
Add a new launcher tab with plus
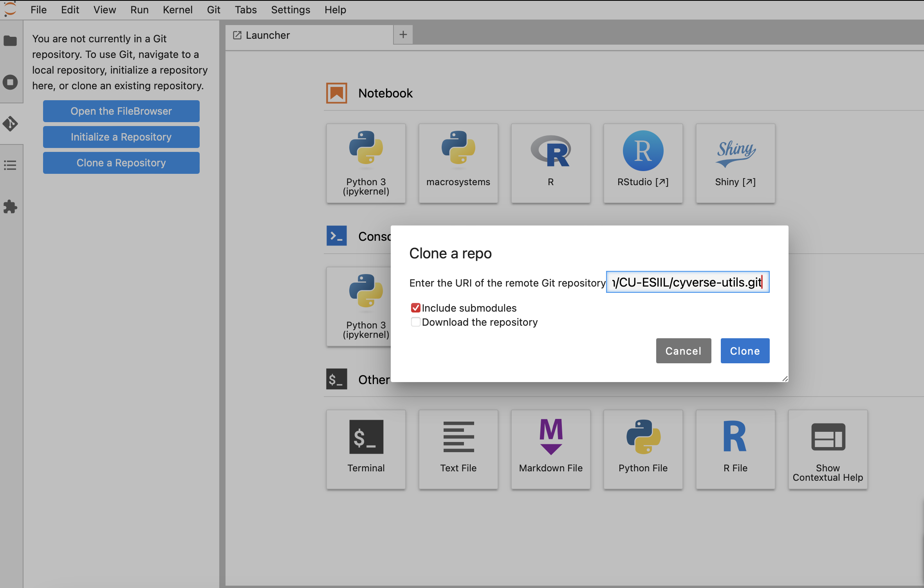pos(403,35)
